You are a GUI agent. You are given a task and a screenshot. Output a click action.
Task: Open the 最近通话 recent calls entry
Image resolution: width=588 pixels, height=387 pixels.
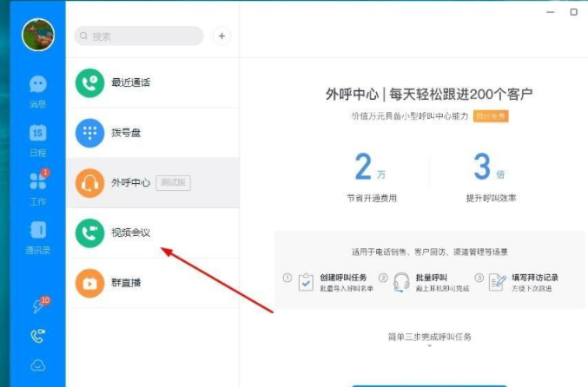[153, 82]
